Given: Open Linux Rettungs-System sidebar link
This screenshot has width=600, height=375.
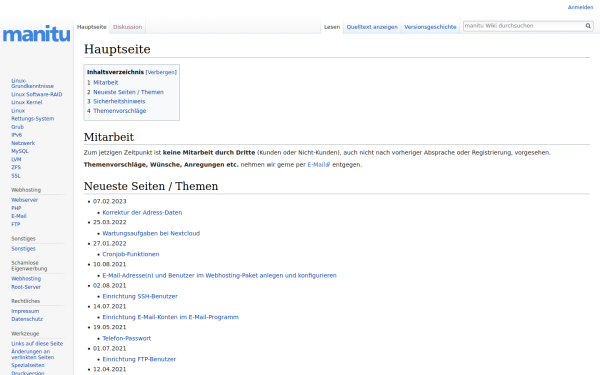Looking at the screenshot, I should coord(32,115).
